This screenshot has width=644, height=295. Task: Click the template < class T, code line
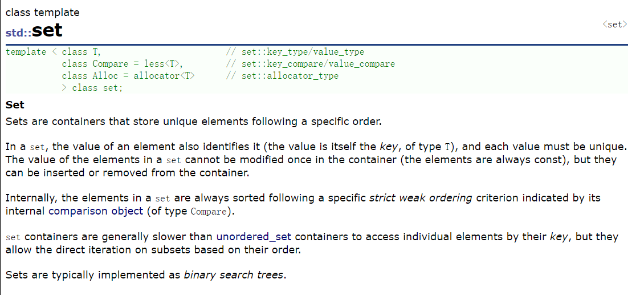(x=53, y=52)
